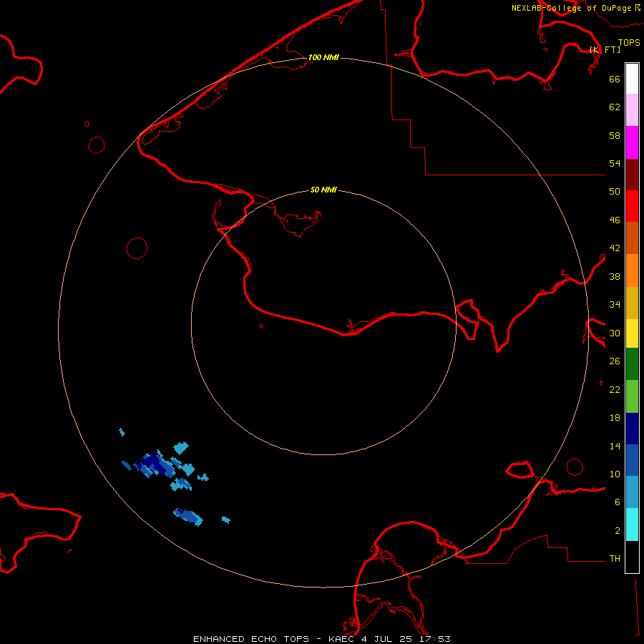Pick the dark orange legend swatch

632,238
